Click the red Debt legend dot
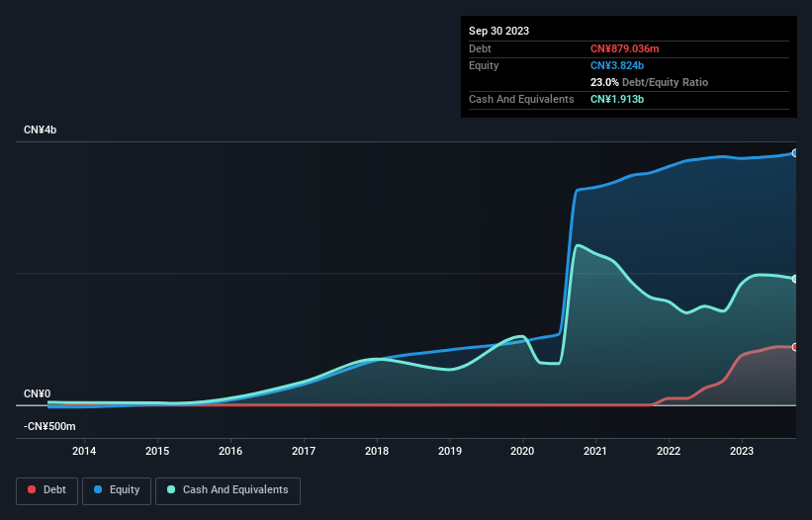The height and width of the screenshot is (520, 812). point(32,489)
